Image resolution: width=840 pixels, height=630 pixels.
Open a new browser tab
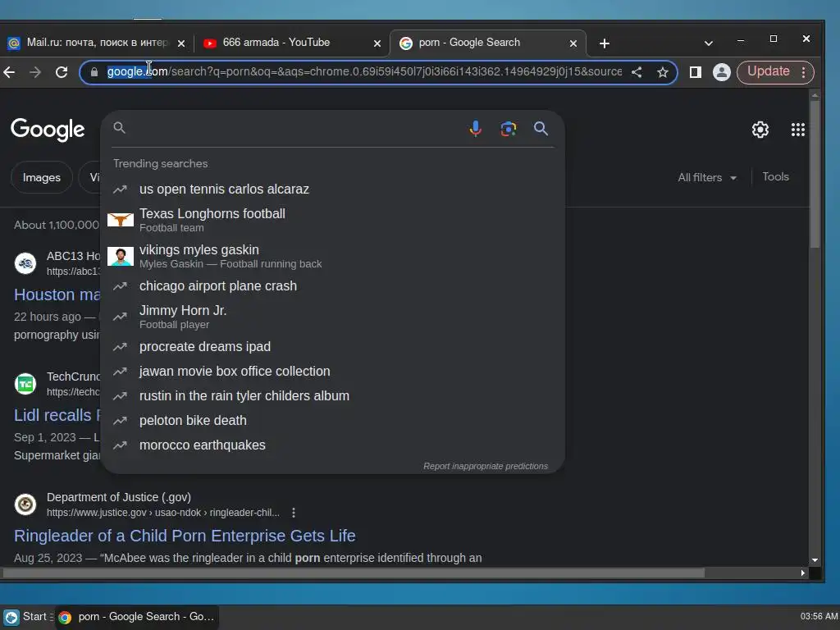point(605,43)
